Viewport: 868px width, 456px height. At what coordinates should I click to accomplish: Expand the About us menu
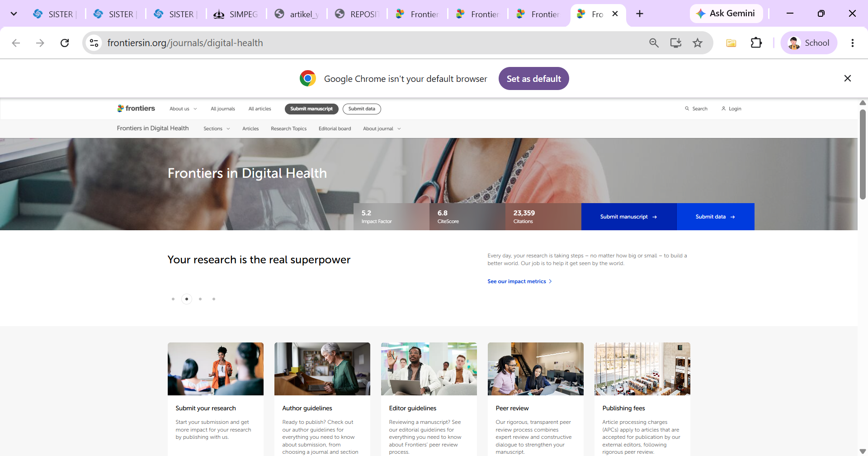click(x=183, y=109)
